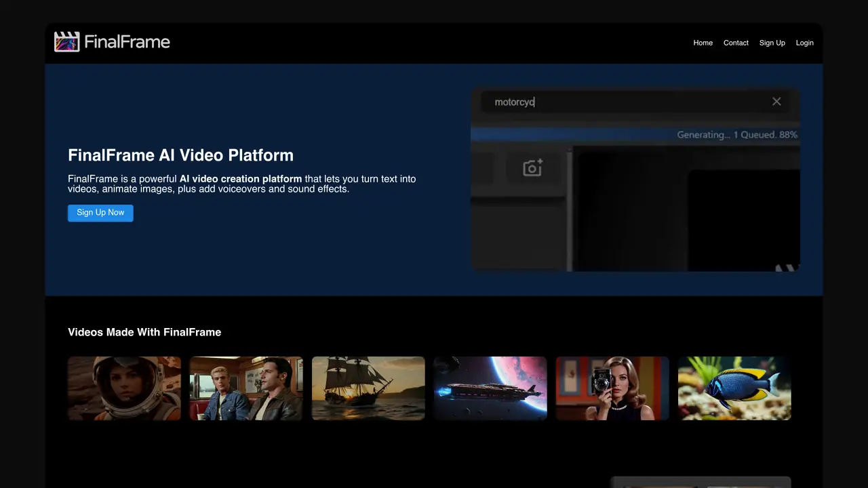Click the Videos Made With FinalFrame heading
This screenshot has width=868, height=488.
point(144,332)
